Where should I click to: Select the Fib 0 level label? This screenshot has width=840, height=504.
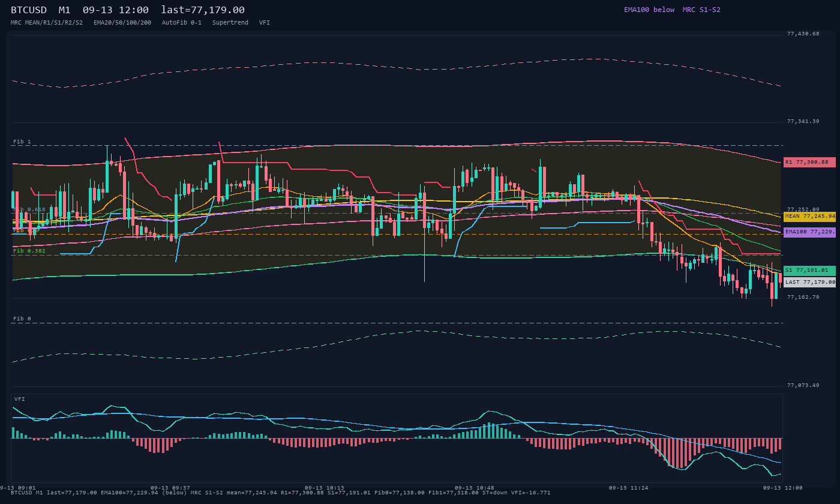[22, 319]
